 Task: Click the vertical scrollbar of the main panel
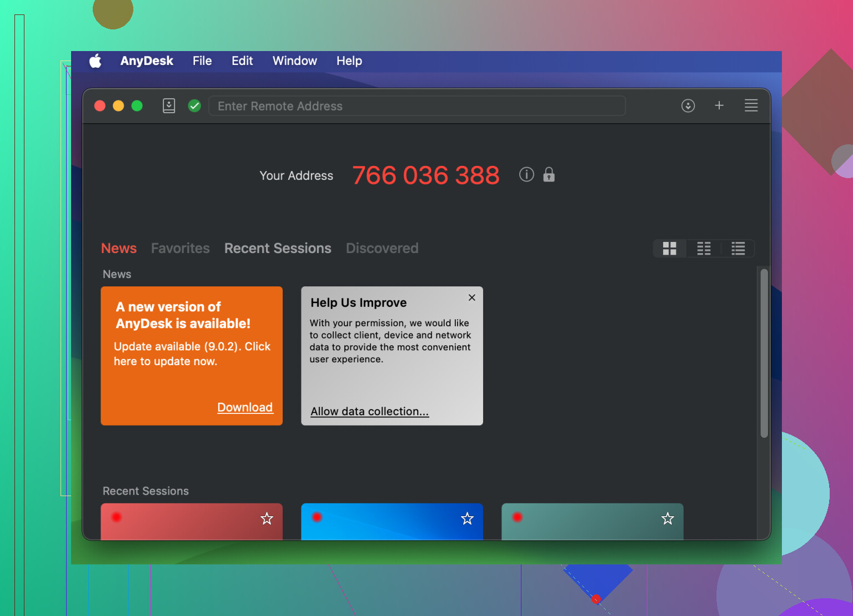(764, 353)
